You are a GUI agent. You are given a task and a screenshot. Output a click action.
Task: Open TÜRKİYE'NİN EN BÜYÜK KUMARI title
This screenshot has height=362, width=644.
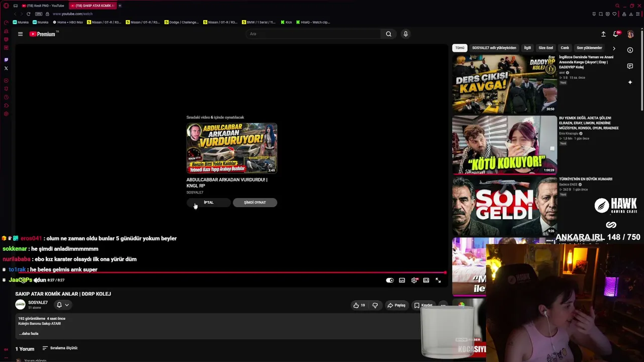click(x=586, y=179)
